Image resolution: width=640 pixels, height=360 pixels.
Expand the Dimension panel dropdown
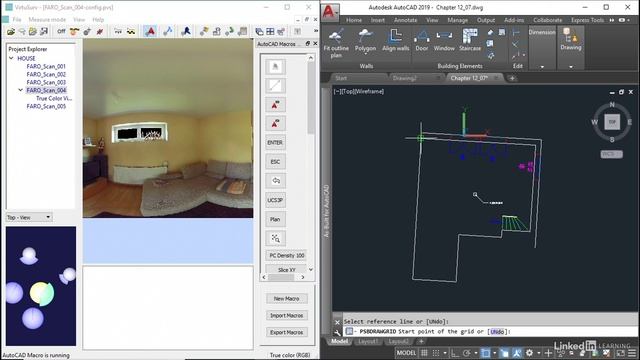coord(542,67)
